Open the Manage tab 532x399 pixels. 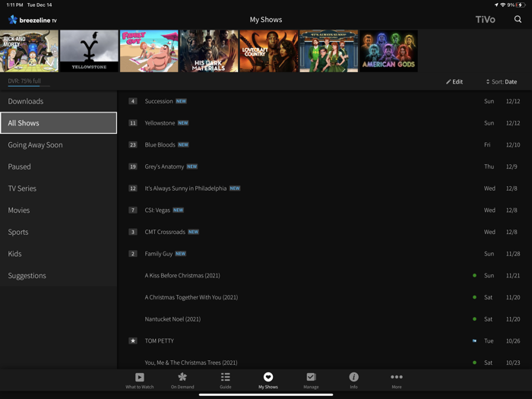(311, 380)
